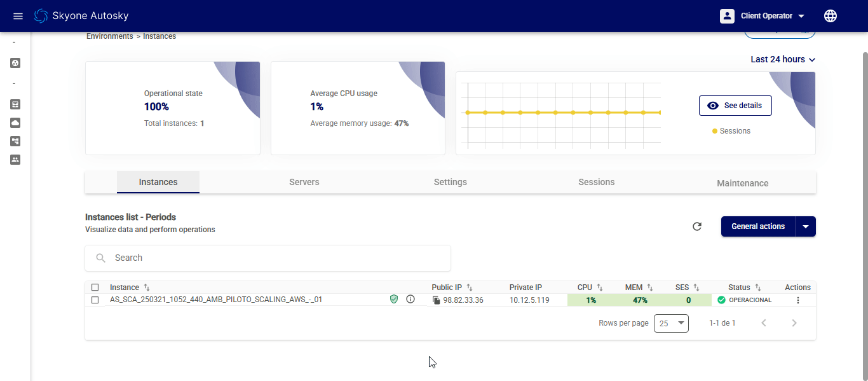Open the users group sidebar icon
The height and width of the screenshot is (381, 868).
coord(16,160)
